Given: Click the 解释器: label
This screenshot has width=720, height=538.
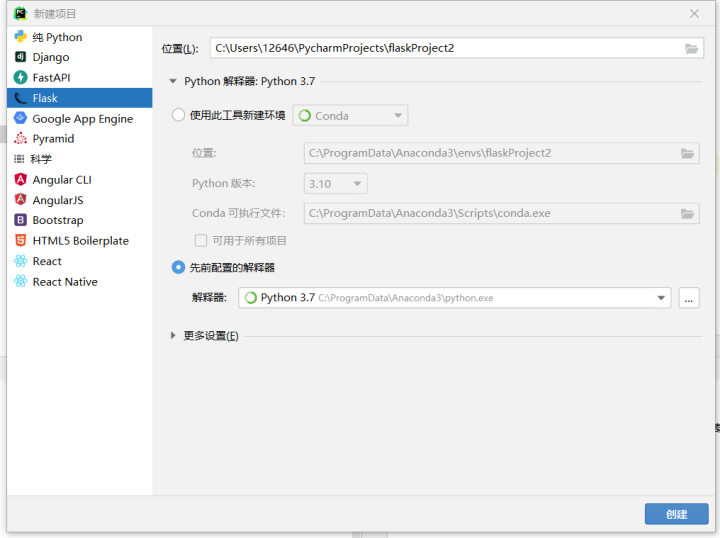Looking at the screenshot, I should [209, 298].
